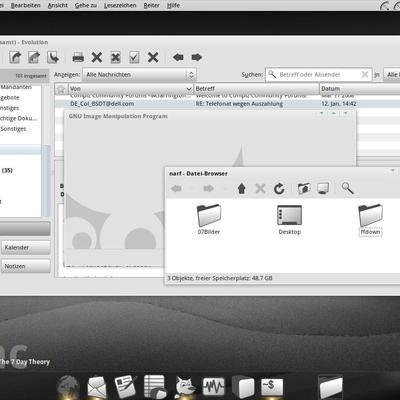Click subject 'RE: Telefonat wegen Auszahlung'
400x400 pixels.
239,104
